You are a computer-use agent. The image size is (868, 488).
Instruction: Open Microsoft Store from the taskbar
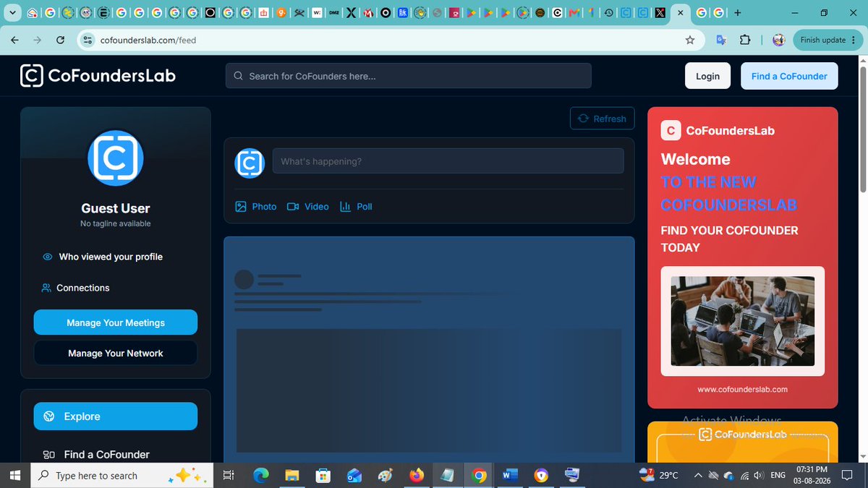tap(323, 476)
